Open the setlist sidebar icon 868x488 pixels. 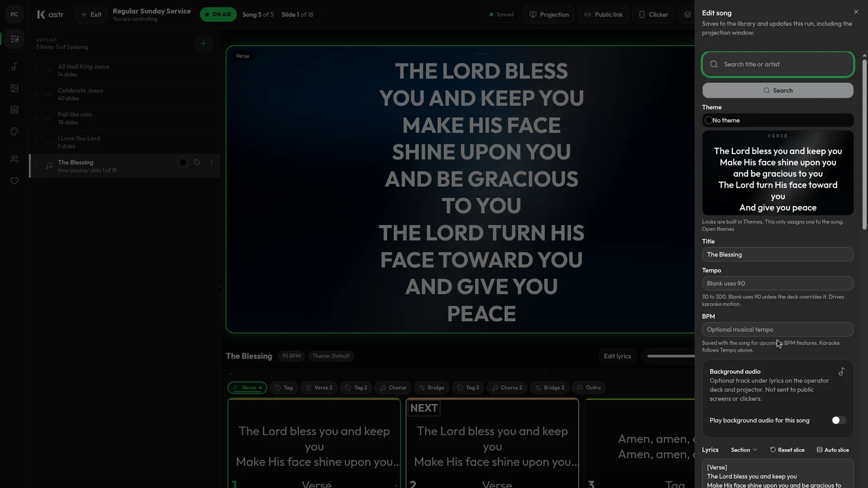(x=15, y=39)
